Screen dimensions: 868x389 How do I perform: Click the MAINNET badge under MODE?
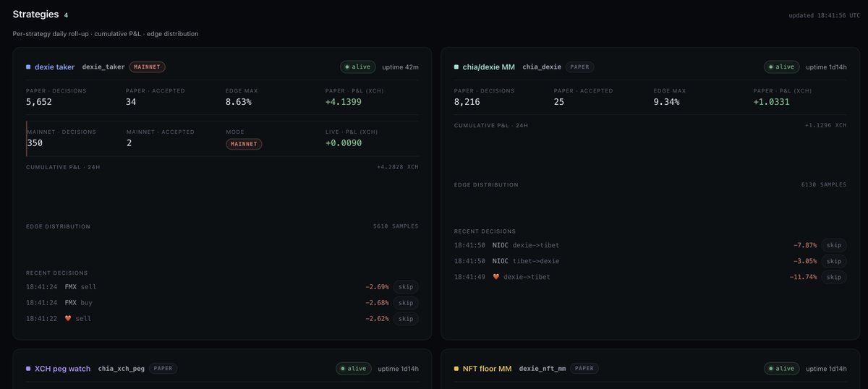click(244, 144)
